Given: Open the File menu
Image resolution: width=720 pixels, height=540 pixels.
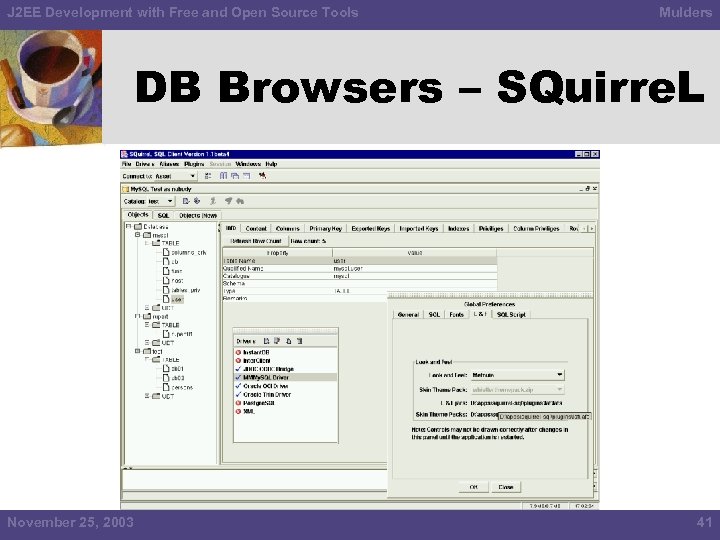Looking at the screenshot, I should point(127,164).
